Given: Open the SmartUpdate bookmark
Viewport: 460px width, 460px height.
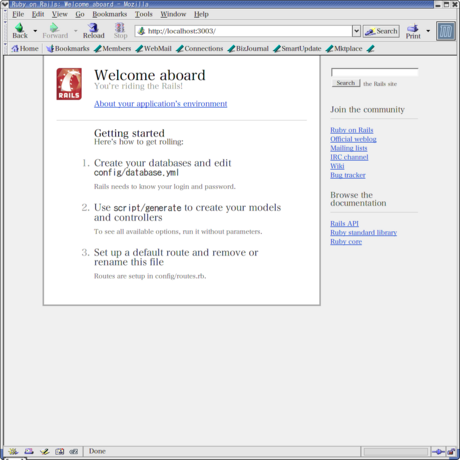Looking at the screenshot, I should click(x=297, y=49).
